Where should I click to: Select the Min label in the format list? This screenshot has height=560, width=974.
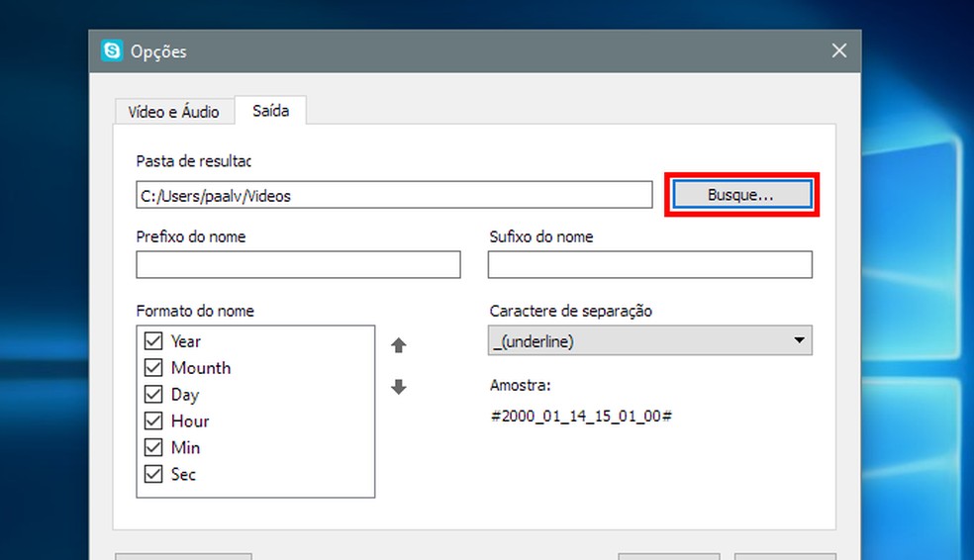tap(185, 447)
